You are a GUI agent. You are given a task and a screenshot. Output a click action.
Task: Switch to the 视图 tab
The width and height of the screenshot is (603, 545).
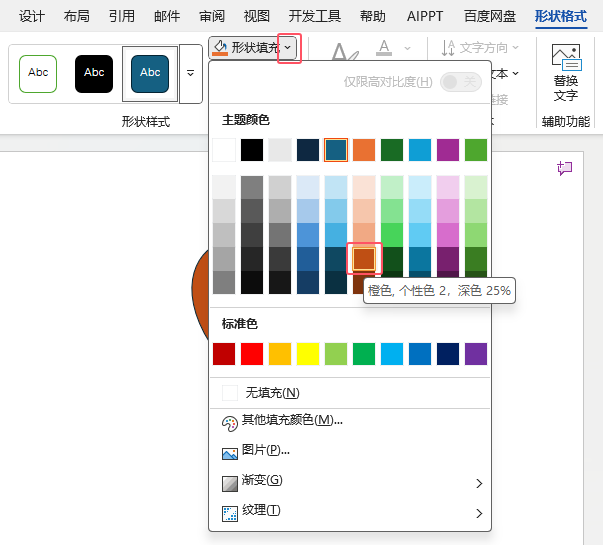click(x=257, y=16)
